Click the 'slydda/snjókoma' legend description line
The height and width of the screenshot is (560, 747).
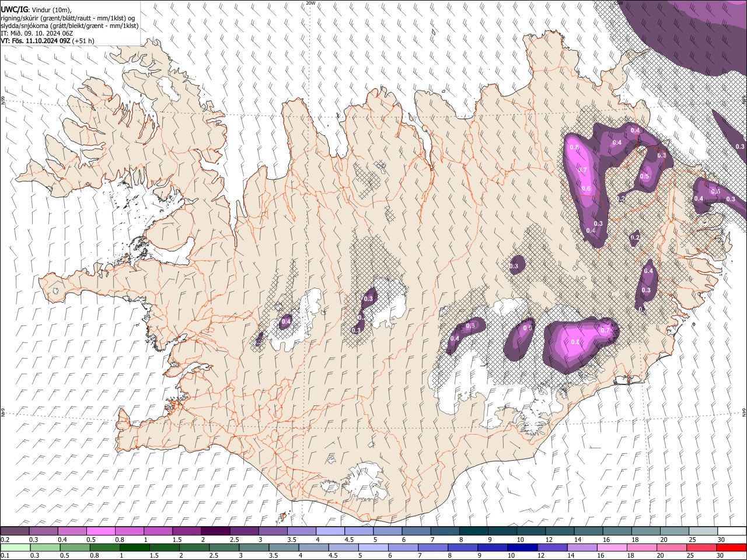(69, 26)
